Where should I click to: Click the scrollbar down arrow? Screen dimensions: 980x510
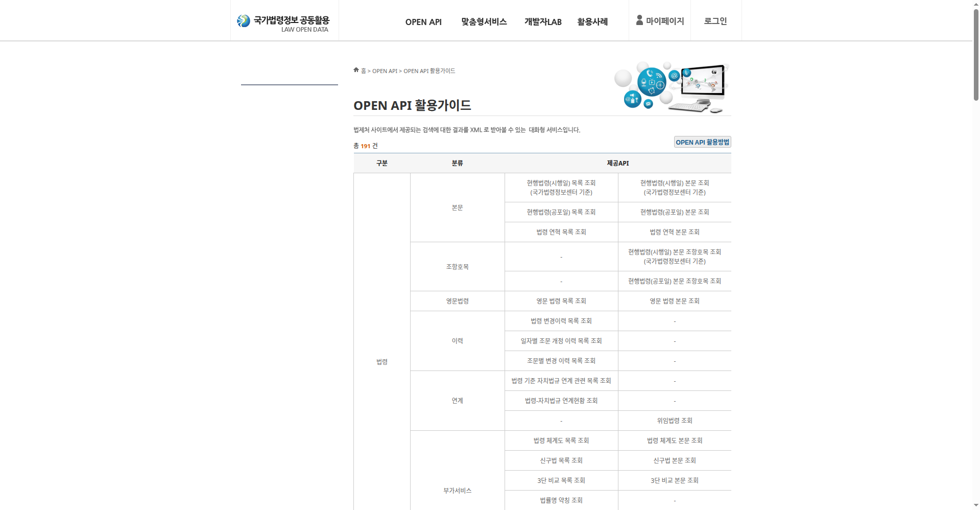pos(976,505)
